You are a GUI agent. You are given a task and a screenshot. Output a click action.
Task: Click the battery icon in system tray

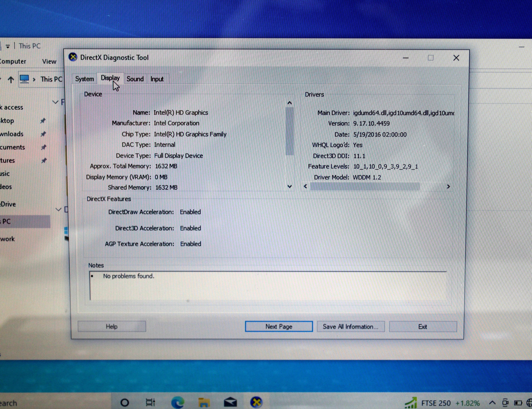(x=518, y=403)
